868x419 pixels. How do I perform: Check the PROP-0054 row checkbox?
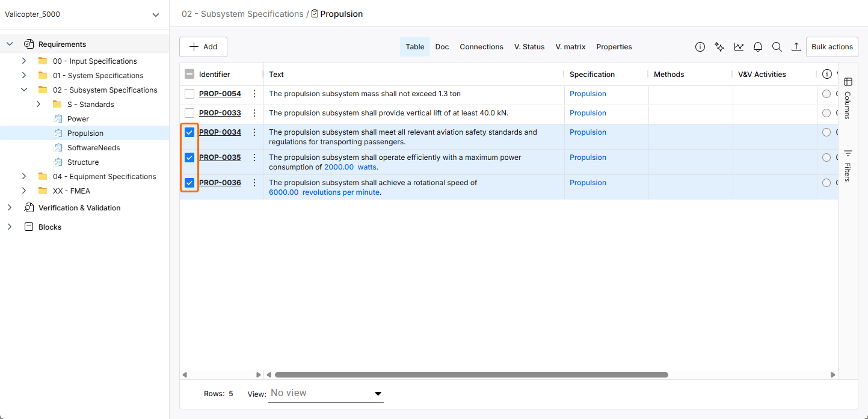[x=189, y=94]
